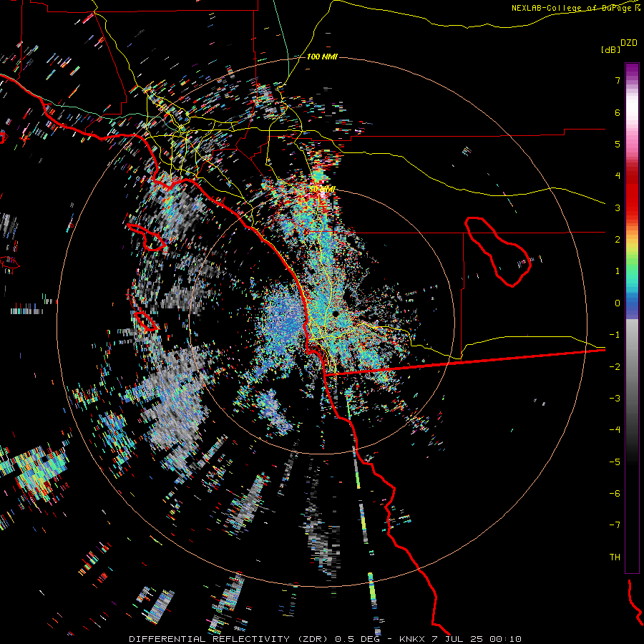Image resolution: width=644 pixels, height=644 pixels.
Task: Select the 5 dB scale label
Action: (x=618, y=144)
